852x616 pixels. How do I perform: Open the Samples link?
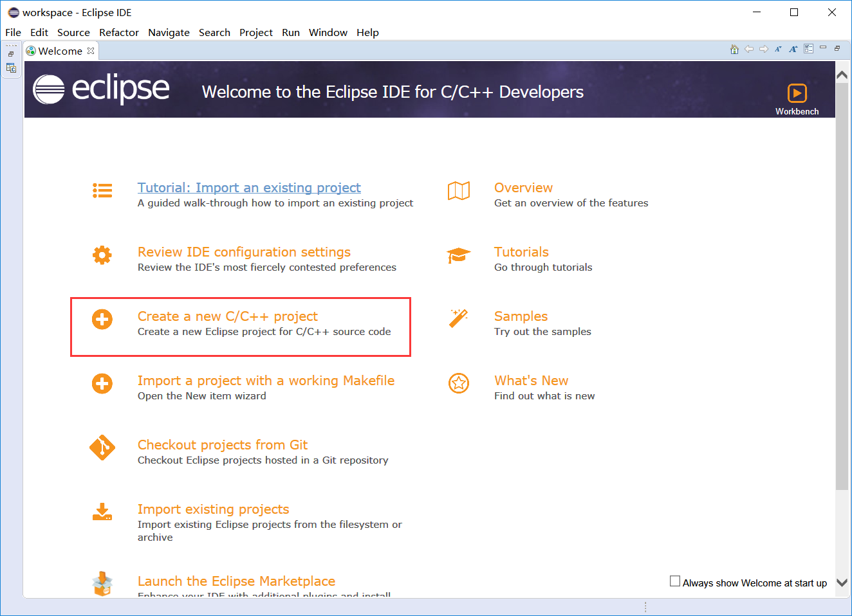click(x=521, y=316)
